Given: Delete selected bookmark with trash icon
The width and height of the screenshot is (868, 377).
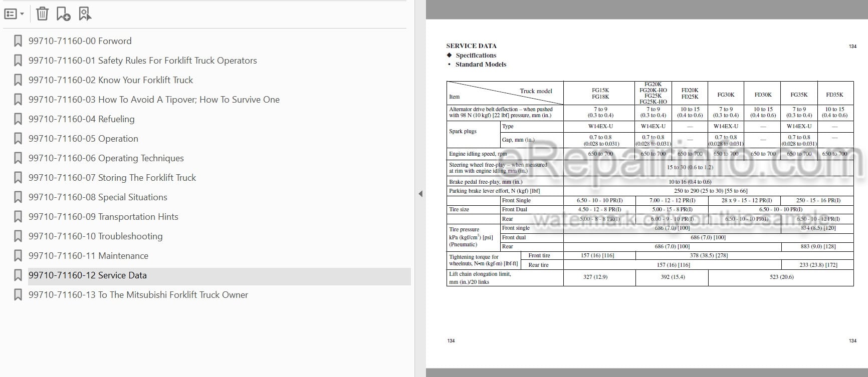Looking at the screenshot, I should (x=43, y=14).
